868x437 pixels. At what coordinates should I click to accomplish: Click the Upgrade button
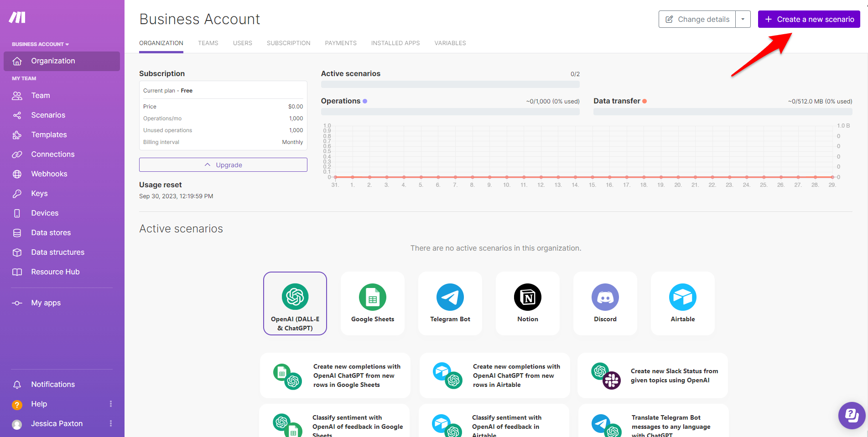point(223,165)
